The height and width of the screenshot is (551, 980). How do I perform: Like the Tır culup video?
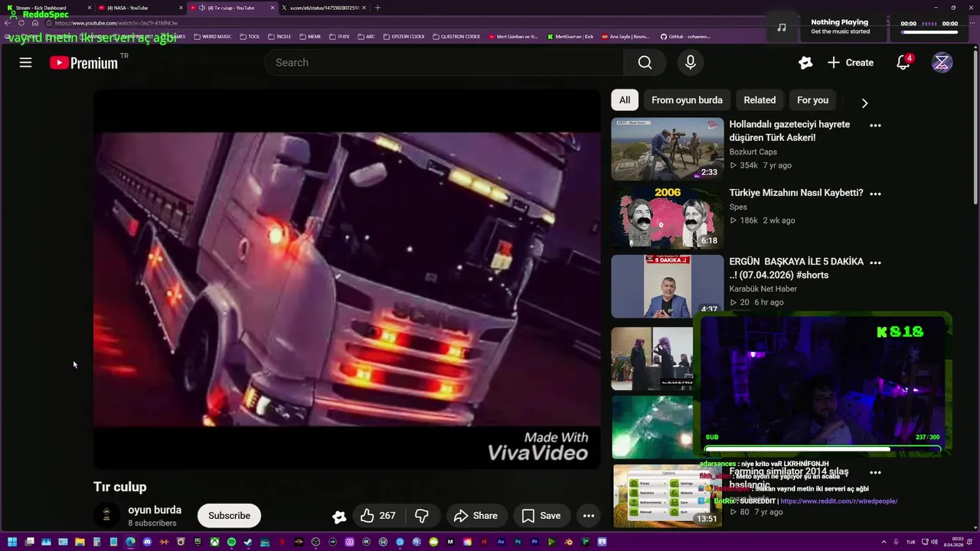(378, 516)
